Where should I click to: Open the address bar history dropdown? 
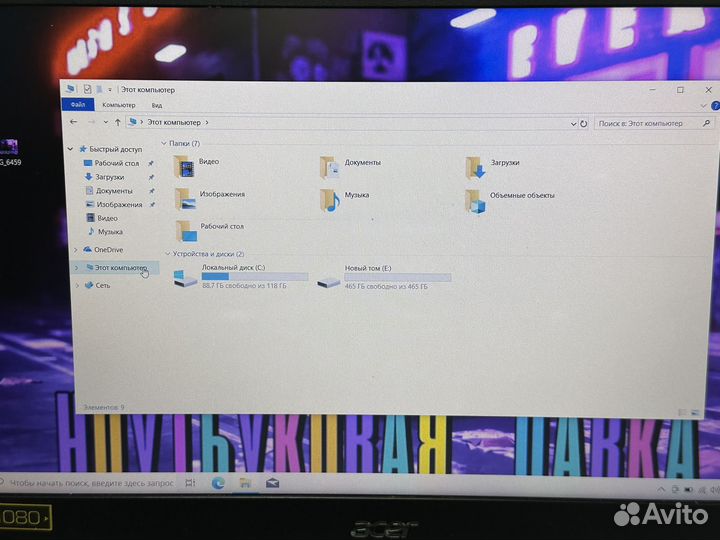[573, 124]
